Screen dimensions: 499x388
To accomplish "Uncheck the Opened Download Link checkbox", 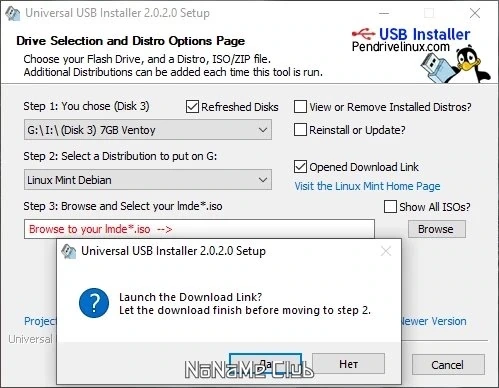I will [300, 167].
